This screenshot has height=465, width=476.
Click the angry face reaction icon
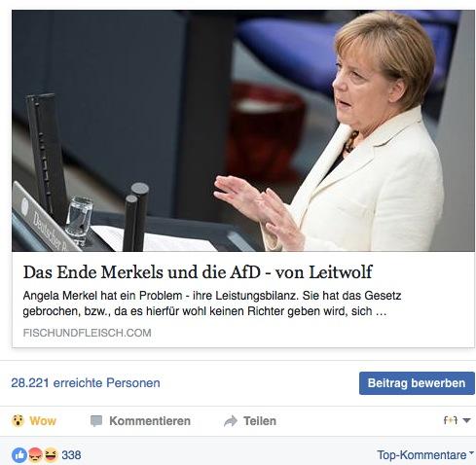pos(35,455)
